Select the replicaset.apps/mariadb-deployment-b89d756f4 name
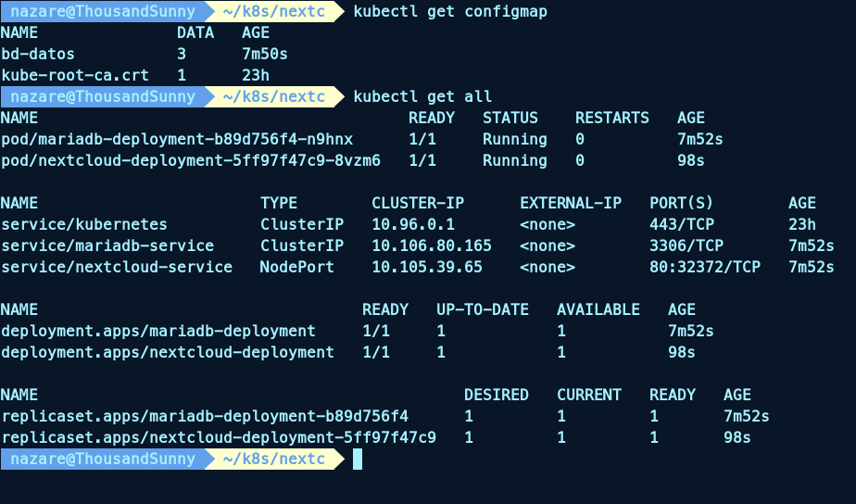 pyautogui.click(x=205, y=416)
